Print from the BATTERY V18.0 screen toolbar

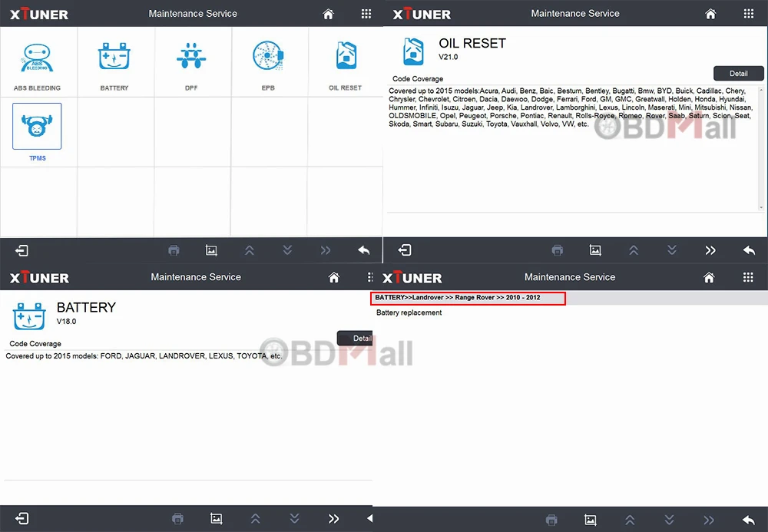click(178, 519)
